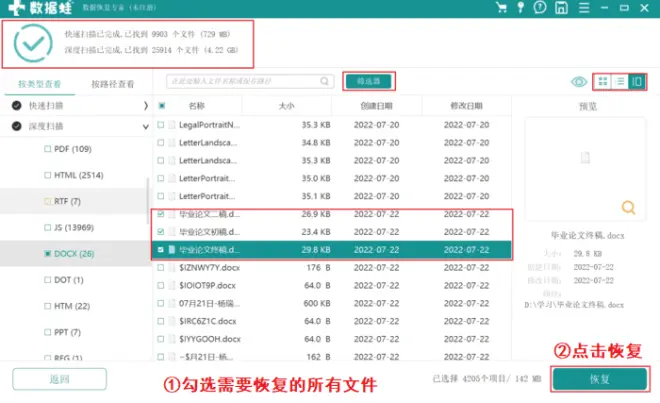This screenshot has height=403, width=660.
Task: Uncheck the 毕业论文初稿 file checkbox
Action: tap(161, 232)
